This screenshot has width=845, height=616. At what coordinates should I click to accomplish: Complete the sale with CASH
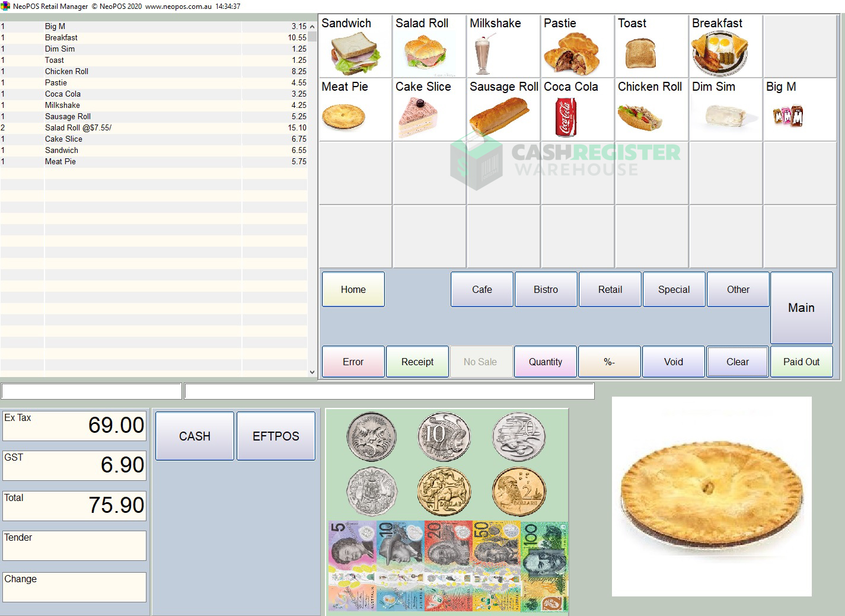tap(194, 436)
